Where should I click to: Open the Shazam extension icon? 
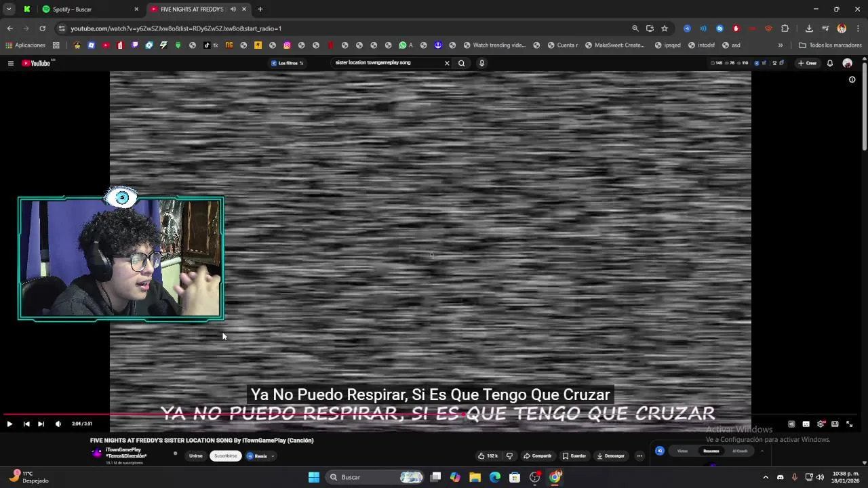point(719,28)
